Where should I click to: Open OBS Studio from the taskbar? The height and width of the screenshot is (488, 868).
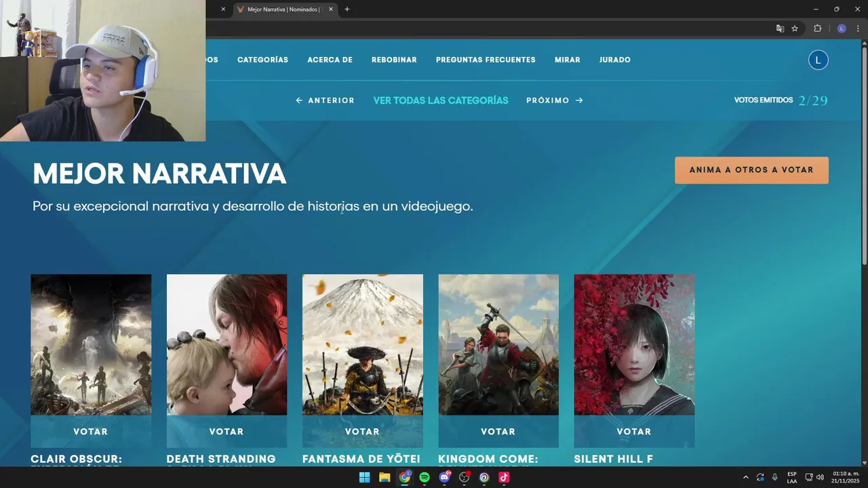[465, 477]
